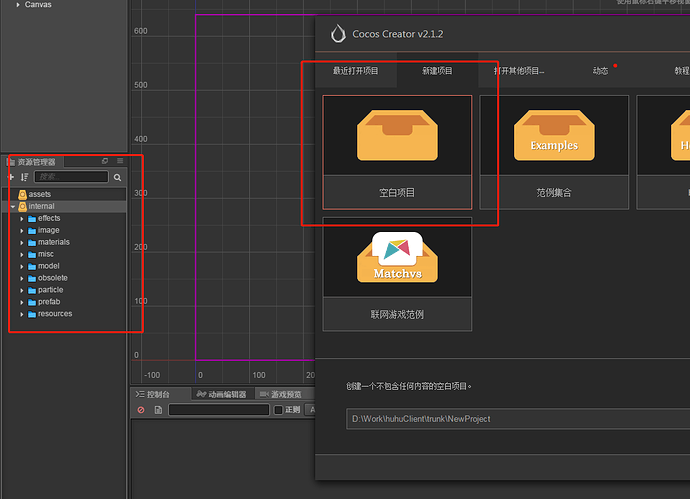Select the empty project box thumbnail
Screen dimensions: 690x499
(x=397, y=136)
